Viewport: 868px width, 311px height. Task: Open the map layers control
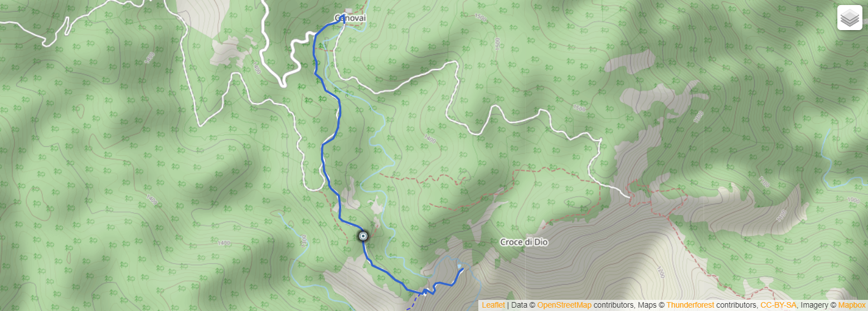click(x=850, y=18)
